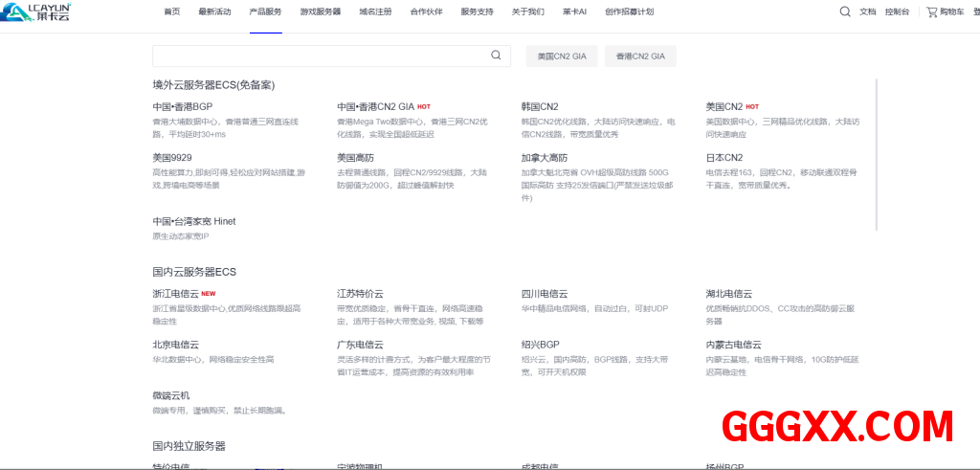The height and width of the screenshot is (470, 980).
Task: Open the 游戏服务器 menu item
Action: (x=320, y=12)
